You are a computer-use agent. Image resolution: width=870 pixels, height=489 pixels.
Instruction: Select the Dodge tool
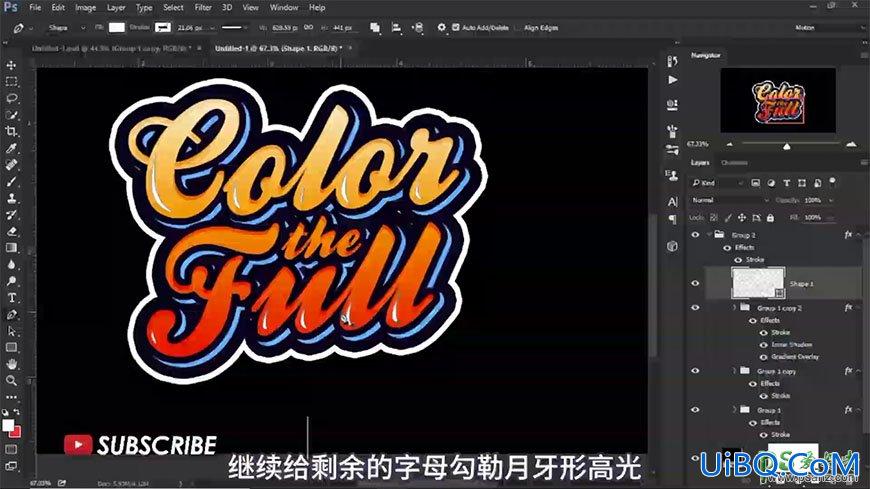[x=11, y=281]
